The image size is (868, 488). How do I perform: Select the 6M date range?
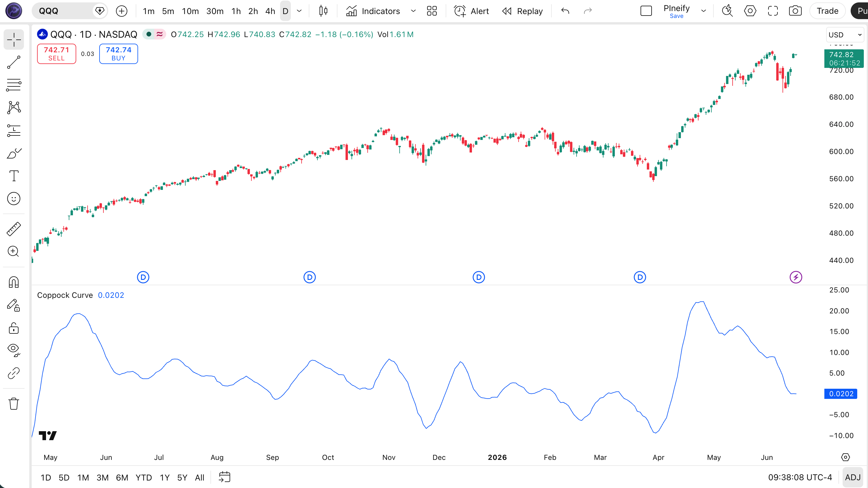(x=122, y=478)
